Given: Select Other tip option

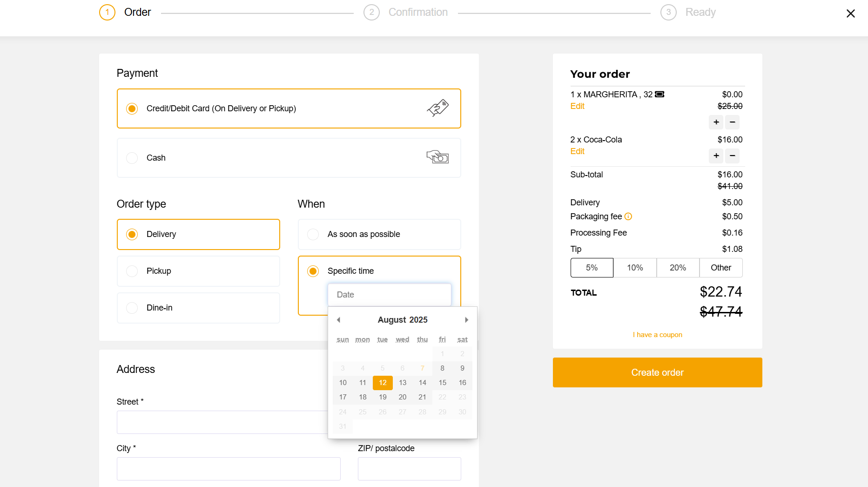Looking at the screenshot, I should [x=721, y=268].
